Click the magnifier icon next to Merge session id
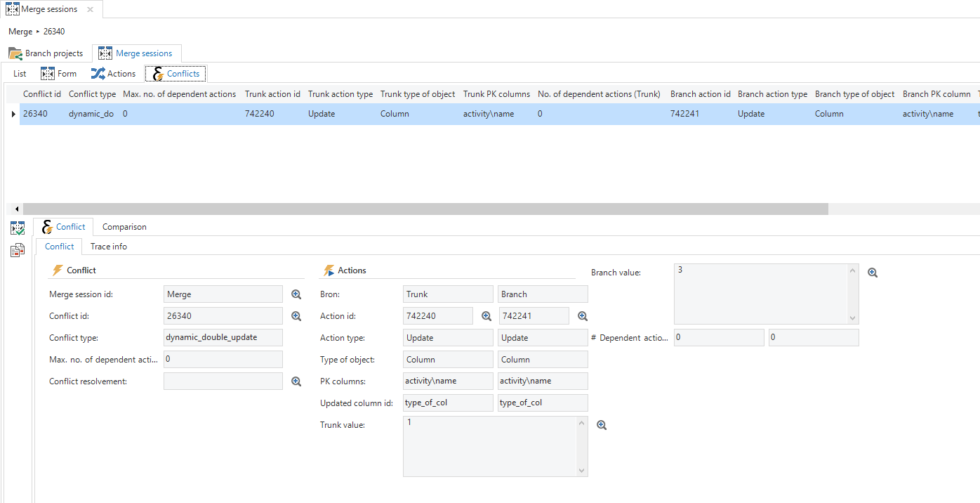This screenshot has width=980, height=503. (x=296, y=295)
